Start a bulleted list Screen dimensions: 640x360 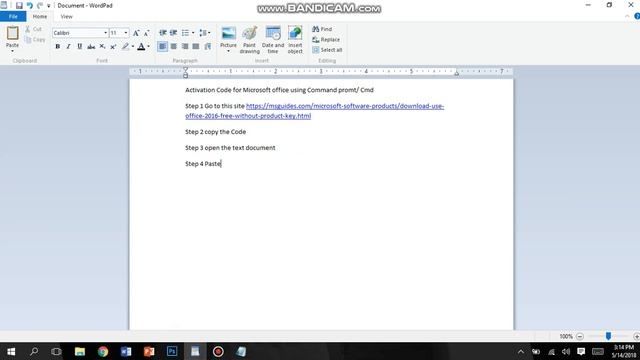(185, 33)
